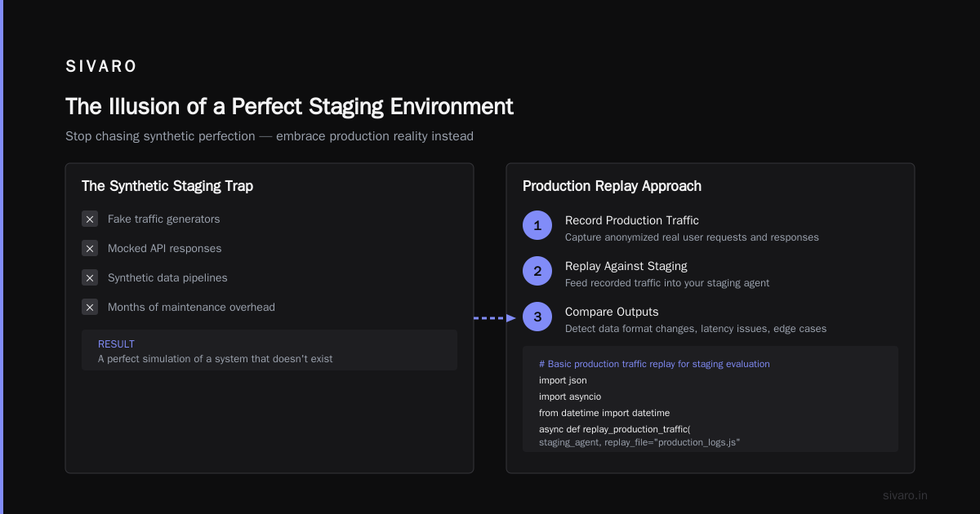
Task: Click the X icon beside Synthetic data pipelines
Action: [x=90, y=277]
